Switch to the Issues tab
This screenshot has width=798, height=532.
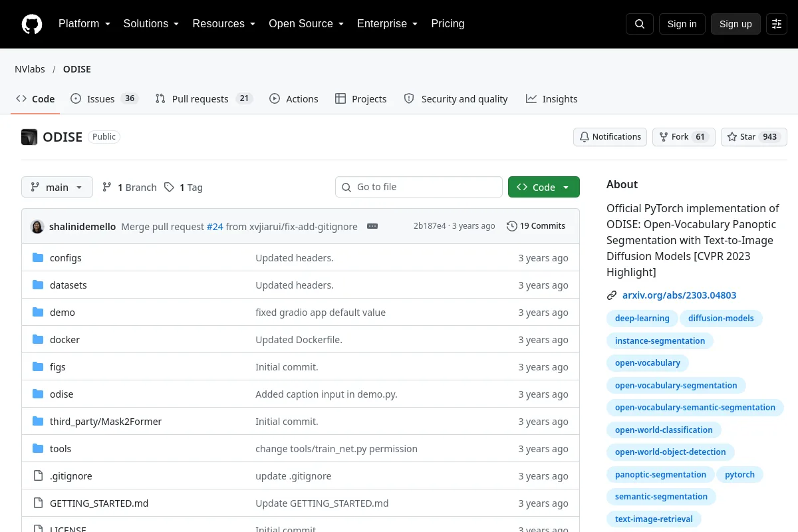point(104,99)
